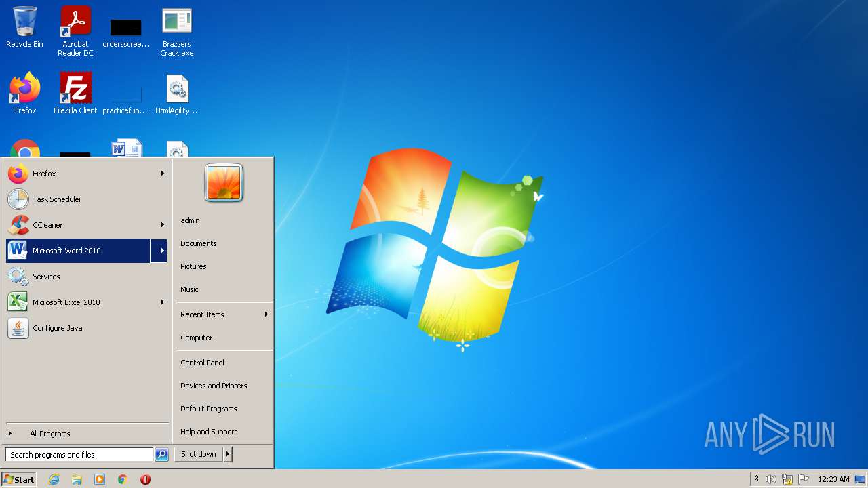Launch Firefox from the Start menu

[78, 174]
